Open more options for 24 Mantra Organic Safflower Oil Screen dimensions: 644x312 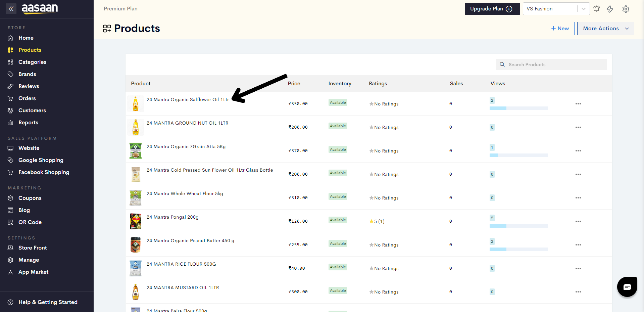click(578, 104)
